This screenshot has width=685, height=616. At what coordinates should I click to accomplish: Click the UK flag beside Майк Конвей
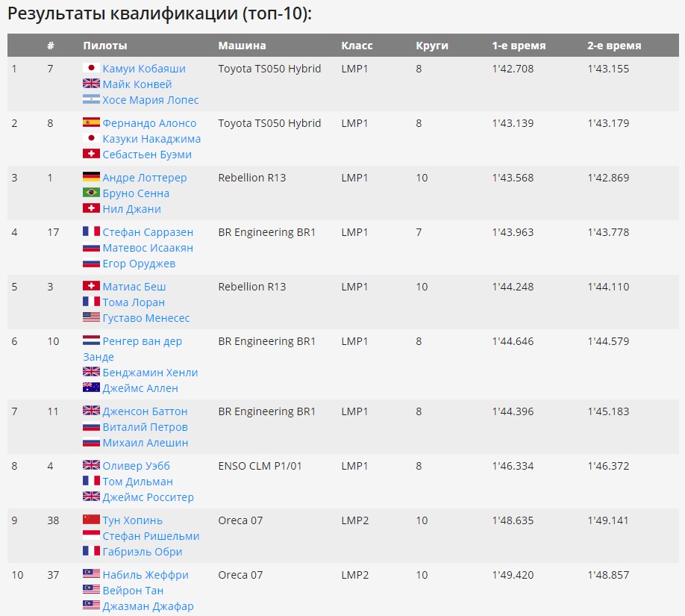[91, 84]
